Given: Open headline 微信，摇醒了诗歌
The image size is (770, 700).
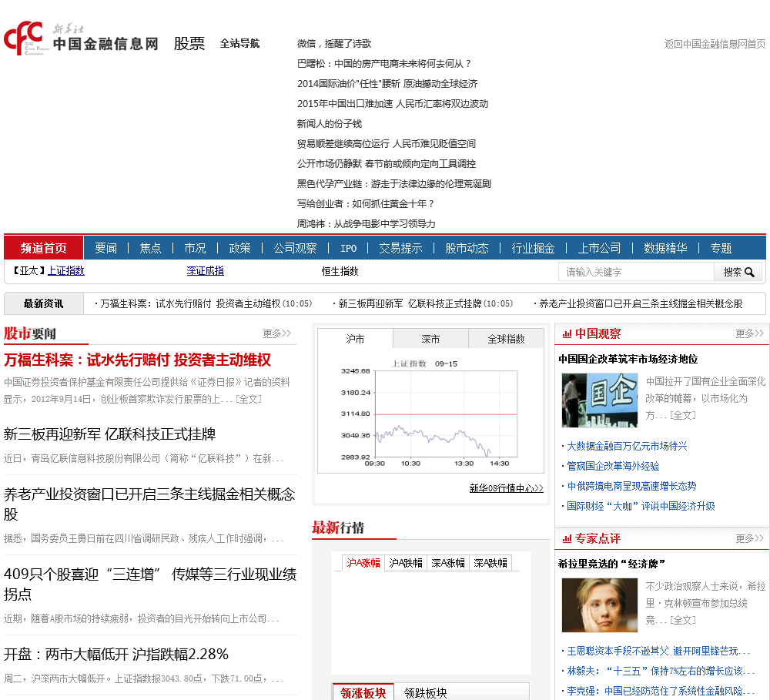Looking at the screenshot, I should tap(334, 44).
